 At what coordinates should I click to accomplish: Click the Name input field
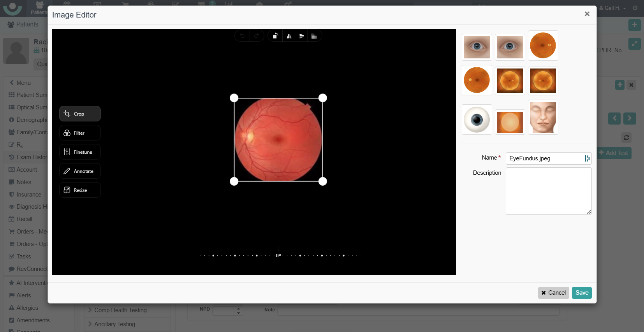[x=549, y=158]
